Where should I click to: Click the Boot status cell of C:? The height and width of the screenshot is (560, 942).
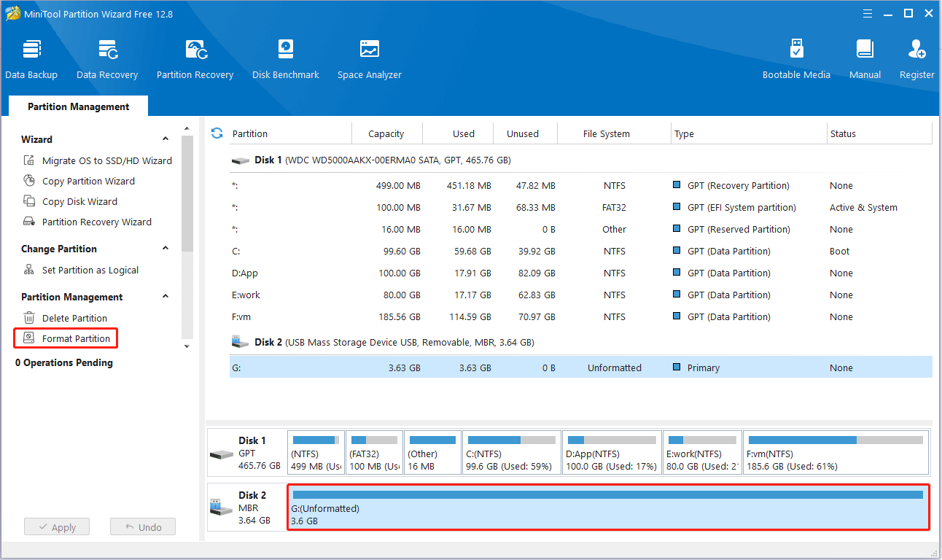pos(839,251)
